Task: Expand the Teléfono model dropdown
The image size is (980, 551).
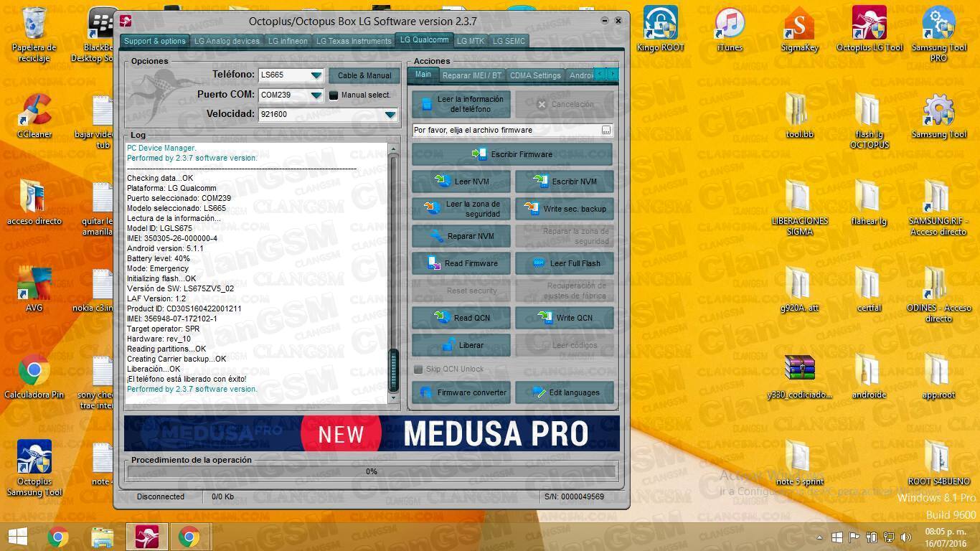Action: pyautogui.click(x=316, y=75)
